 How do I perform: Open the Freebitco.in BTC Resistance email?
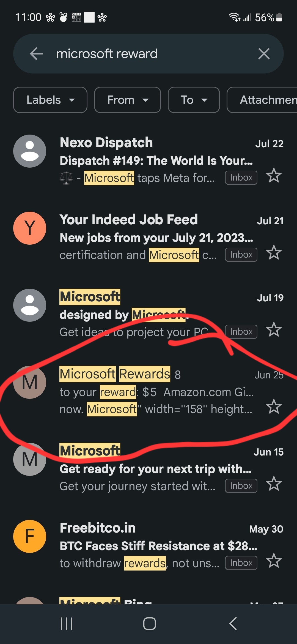(x=148, y=545)
